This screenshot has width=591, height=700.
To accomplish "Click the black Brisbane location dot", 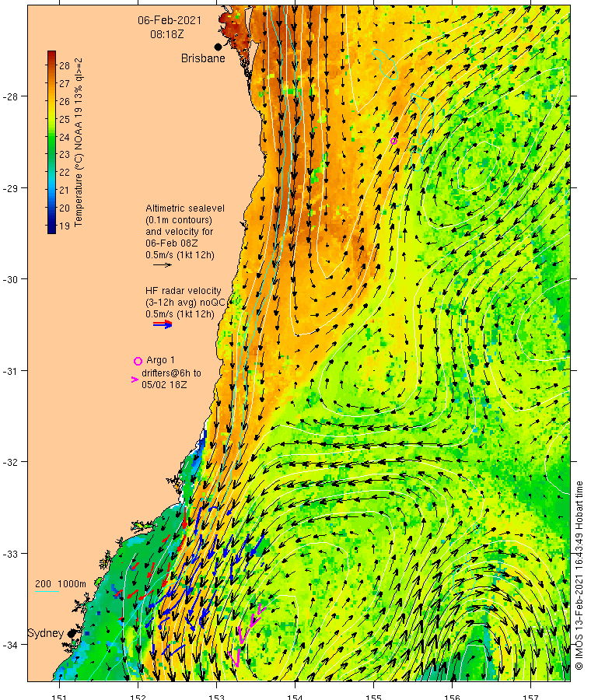I will [x=218, y=47].
